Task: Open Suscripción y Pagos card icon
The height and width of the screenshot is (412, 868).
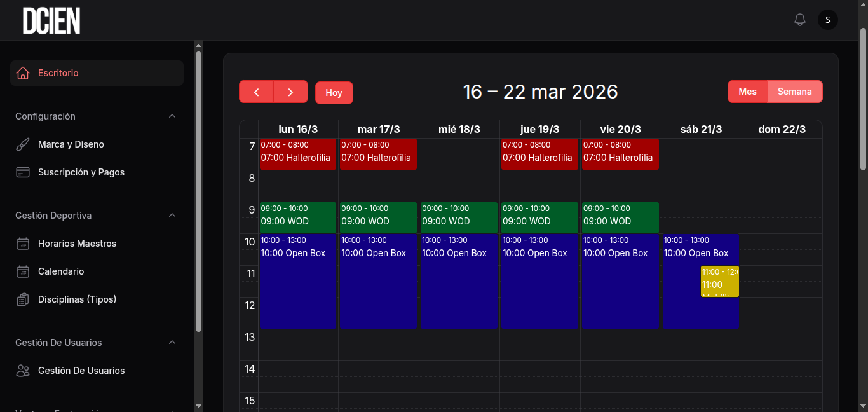Action: (23, 172)
